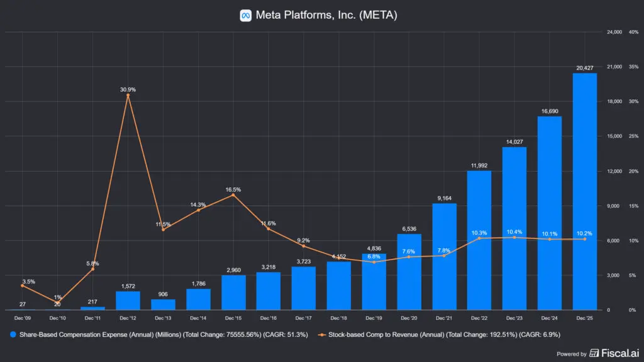This screenshot has height=362, width=644.
Task: Click the 3.5% data point at Dec '09
Action: pos(22,285)
